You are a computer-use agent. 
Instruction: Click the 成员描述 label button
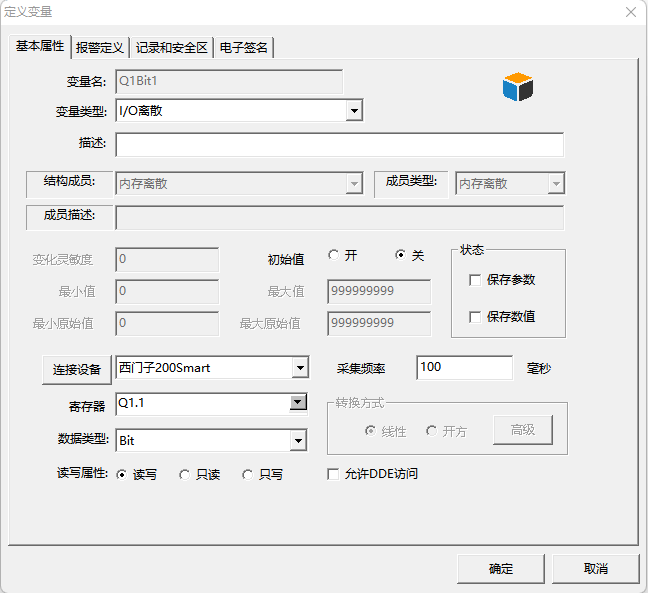click(69, 217)
